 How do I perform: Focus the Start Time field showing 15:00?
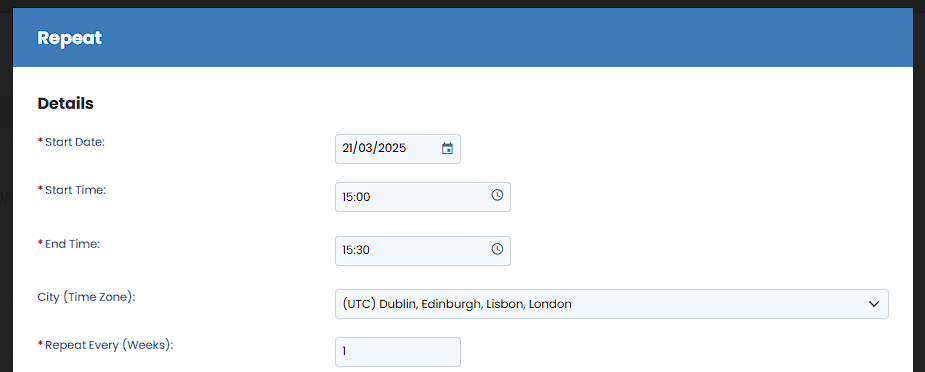point(422,197)
